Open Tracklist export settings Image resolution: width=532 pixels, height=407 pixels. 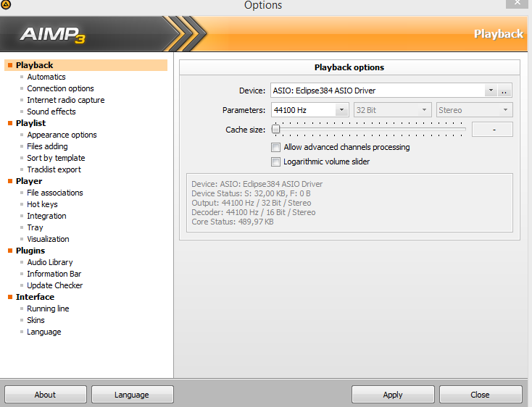tap(54, 169)
